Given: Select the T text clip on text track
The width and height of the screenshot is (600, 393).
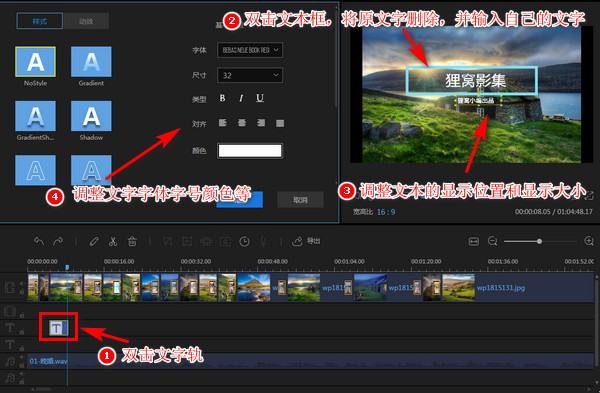Looking at the screenshot, I should click(58, 328).
